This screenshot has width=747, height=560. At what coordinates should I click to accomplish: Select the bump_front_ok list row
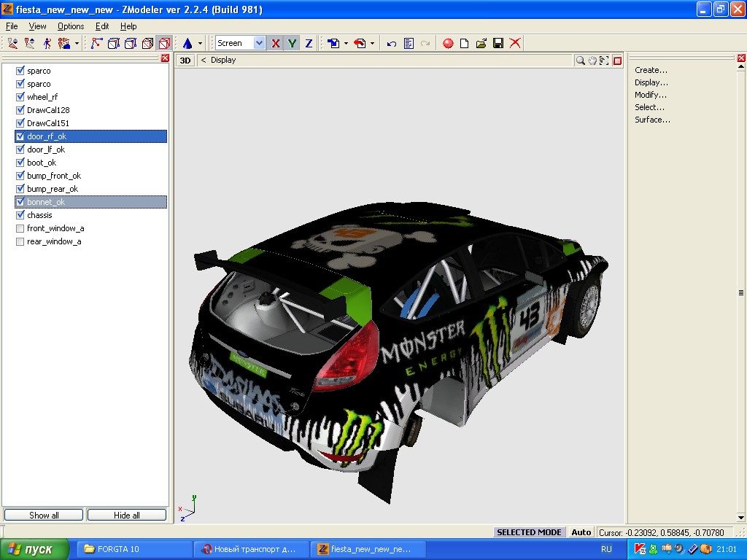tap(90, 176)
